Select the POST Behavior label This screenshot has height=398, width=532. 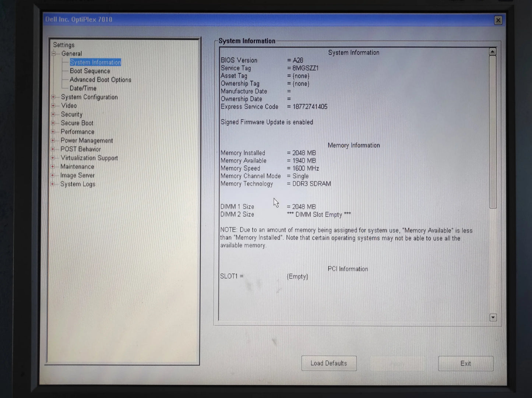tap(81, 149)
